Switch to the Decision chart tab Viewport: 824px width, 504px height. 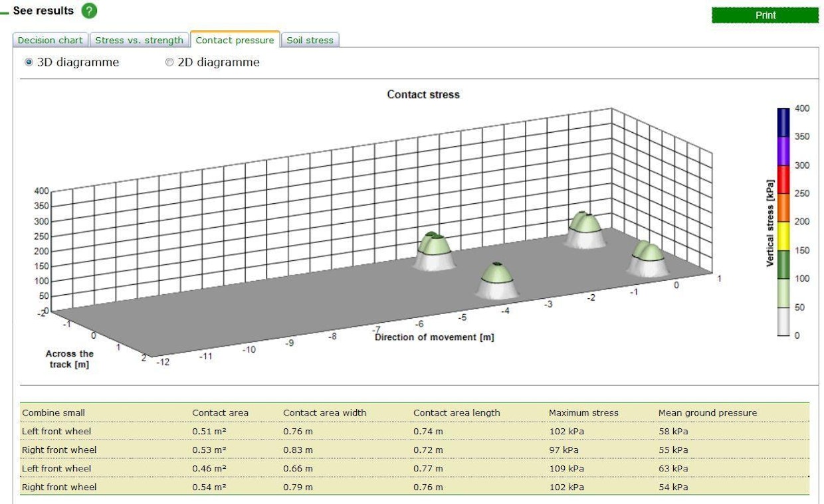point(51,40)
